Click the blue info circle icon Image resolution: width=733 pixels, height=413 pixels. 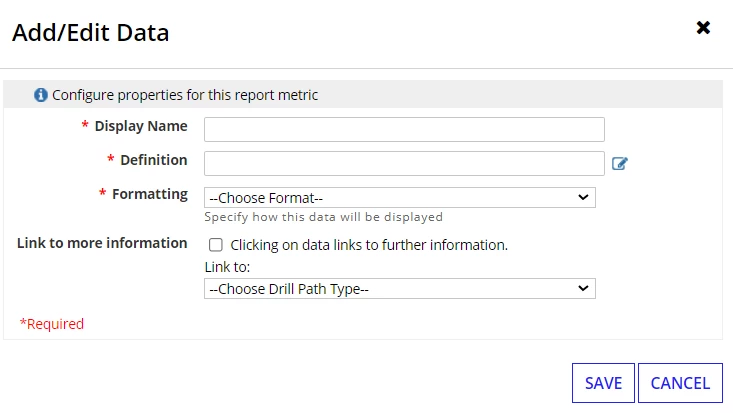click(x=41, y=95)
